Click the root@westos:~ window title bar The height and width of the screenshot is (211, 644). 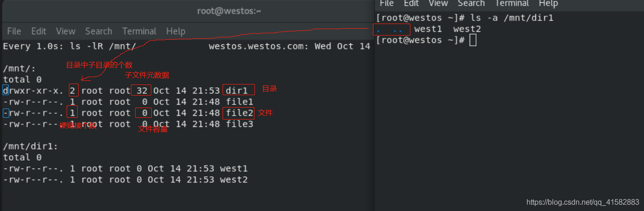229,11
